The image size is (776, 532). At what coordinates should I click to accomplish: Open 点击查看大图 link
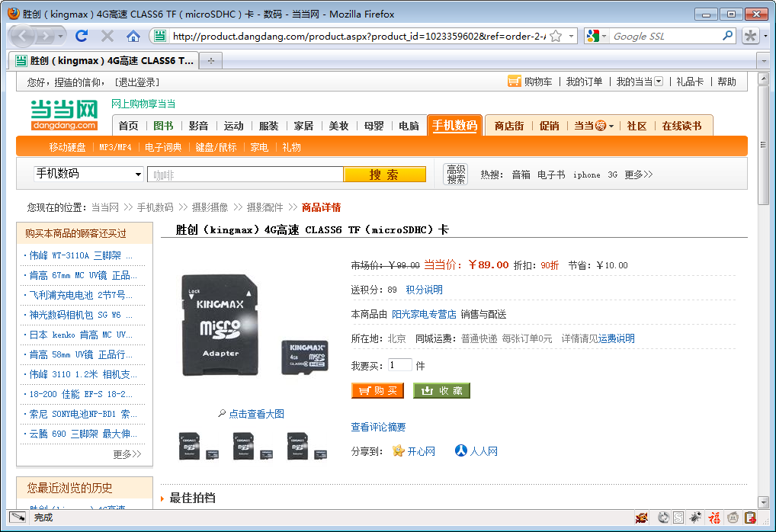tap(256, 414)
